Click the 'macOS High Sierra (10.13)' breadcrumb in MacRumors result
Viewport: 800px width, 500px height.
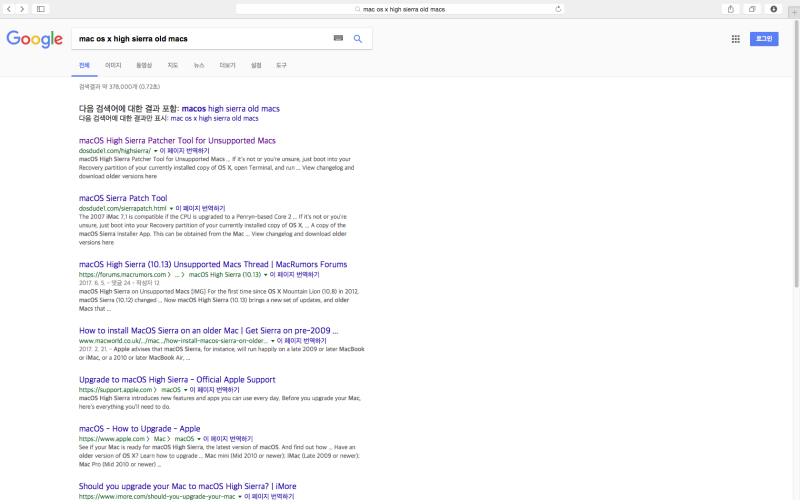pos(224,275)
